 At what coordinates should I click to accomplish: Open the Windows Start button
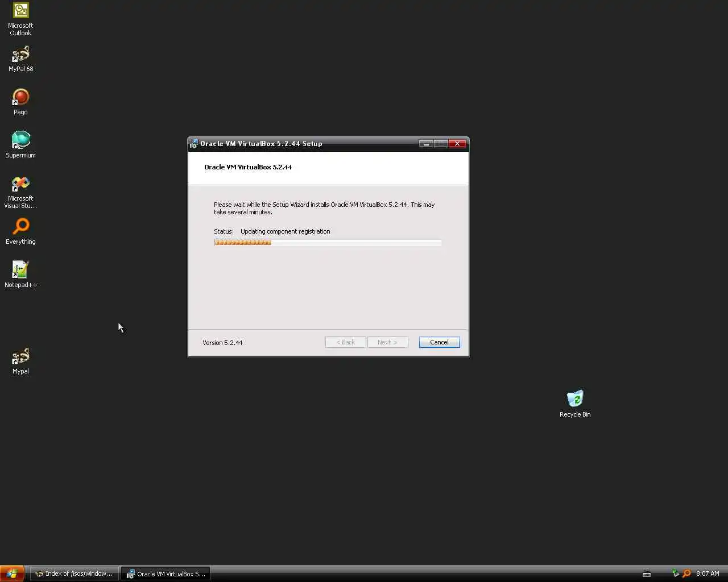[x=12, y=573]
